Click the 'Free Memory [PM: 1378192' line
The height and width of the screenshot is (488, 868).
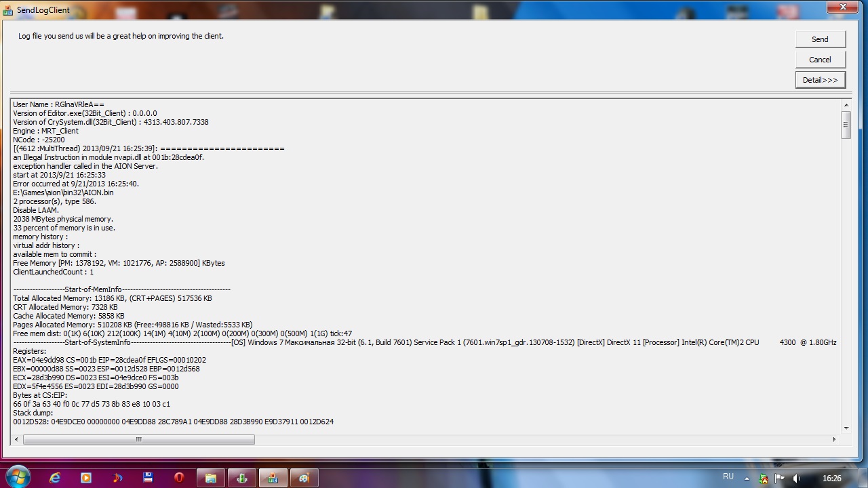[x=119, y=263]
